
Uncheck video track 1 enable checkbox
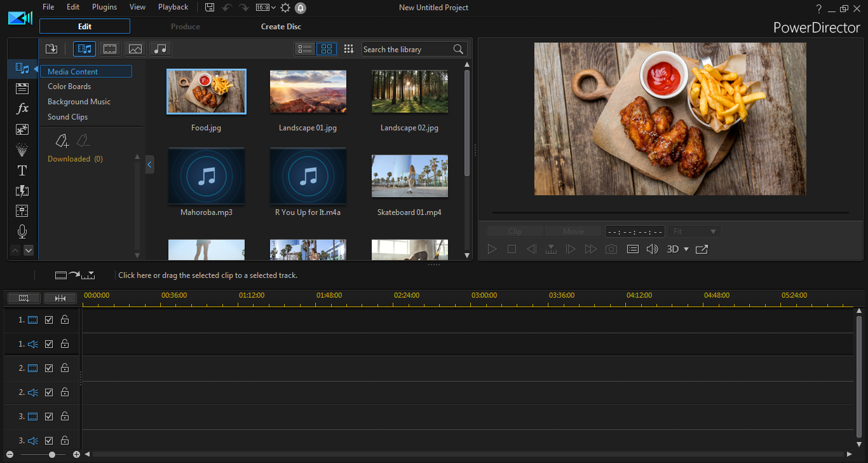49,320
